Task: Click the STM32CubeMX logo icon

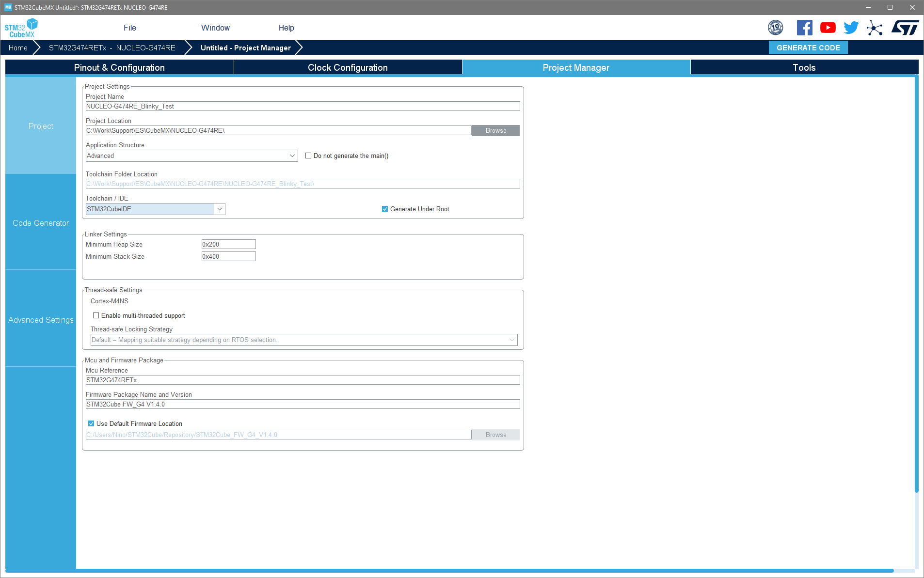Action: (x=21, y=28)
